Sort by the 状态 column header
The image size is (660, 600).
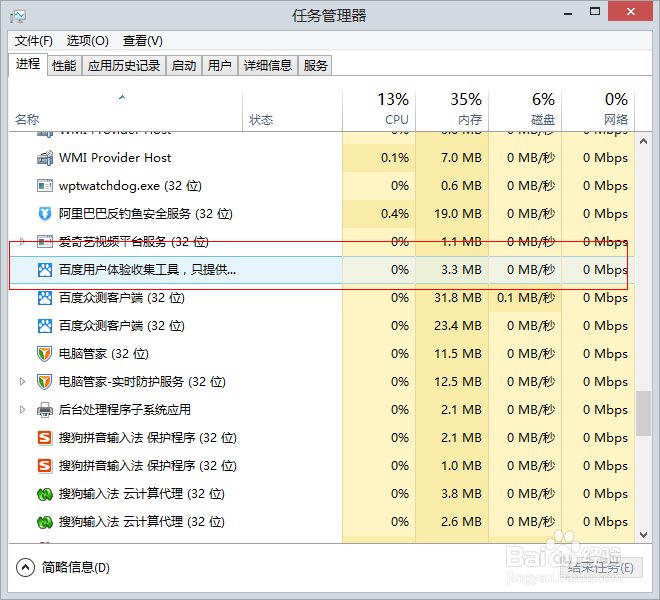[292, 111]
